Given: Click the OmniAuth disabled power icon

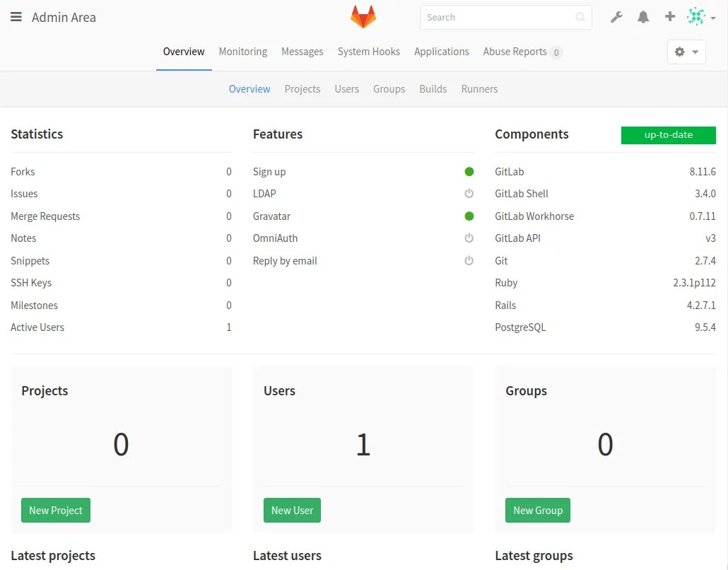Looking at the screenshot, I should 469,238.
